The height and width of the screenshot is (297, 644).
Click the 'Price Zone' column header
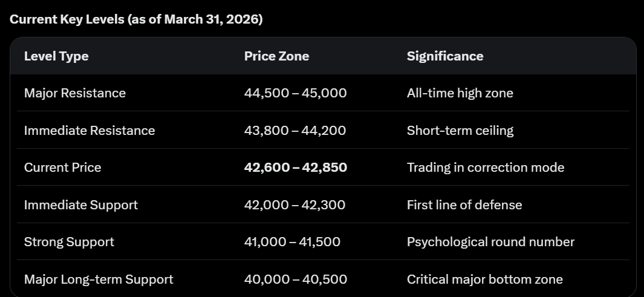click(276, 56)
